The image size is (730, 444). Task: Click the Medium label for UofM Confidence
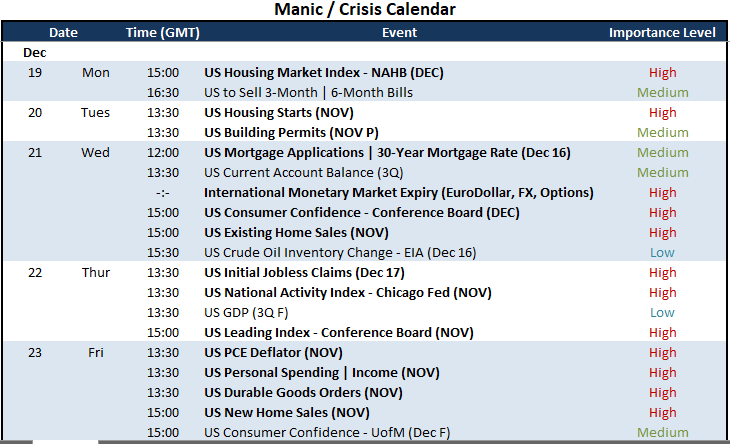662,433
